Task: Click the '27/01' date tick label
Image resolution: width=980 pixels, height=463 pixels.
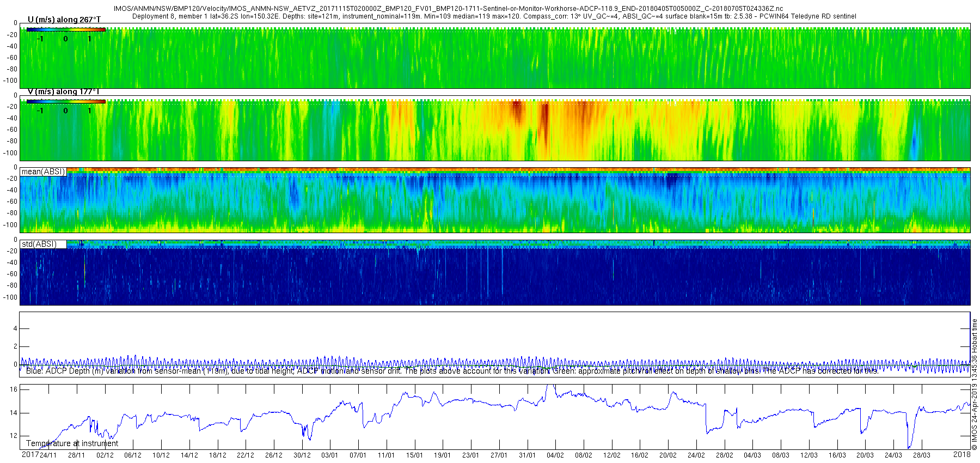Action: coord(499,455)
